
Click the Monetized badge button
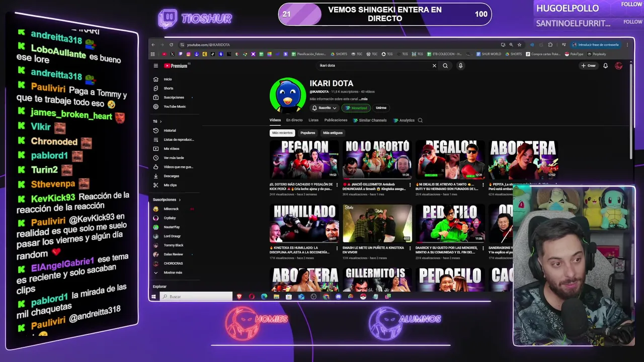click(x=356, y=108)
